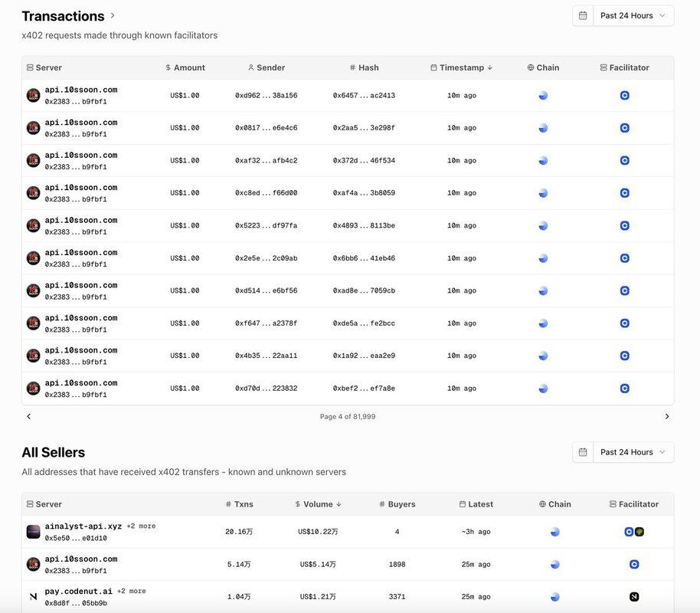Go to the previous page of transactions

coord(29,417)
